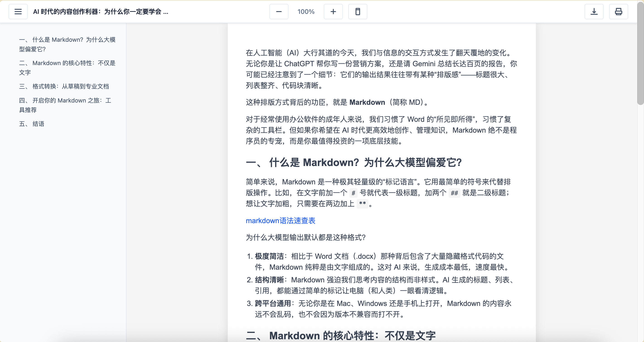Viewport: 644px width, 342px height.
Task: Go to 三、格式转换 outline entry
Action: 64,86
